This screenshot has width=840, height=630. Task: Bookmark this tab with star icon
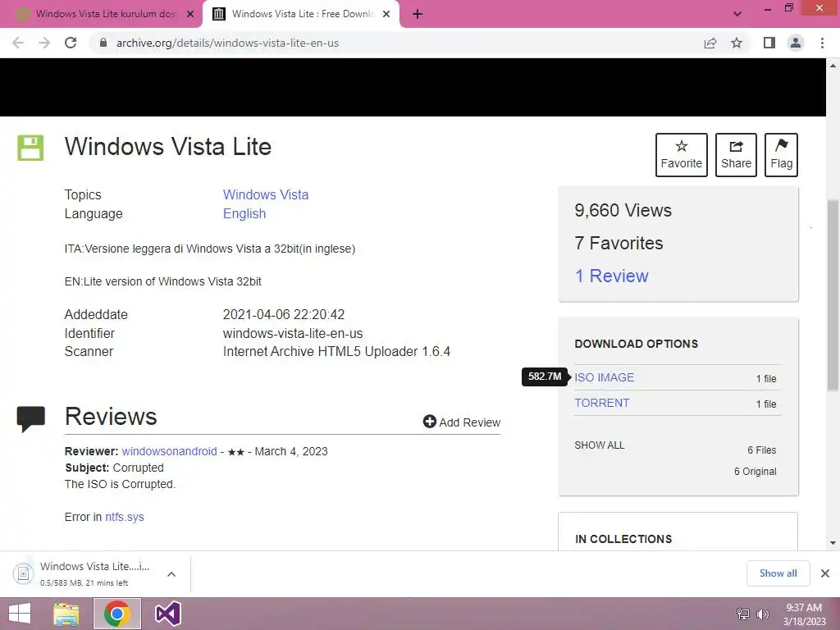[x=737, y=43]
